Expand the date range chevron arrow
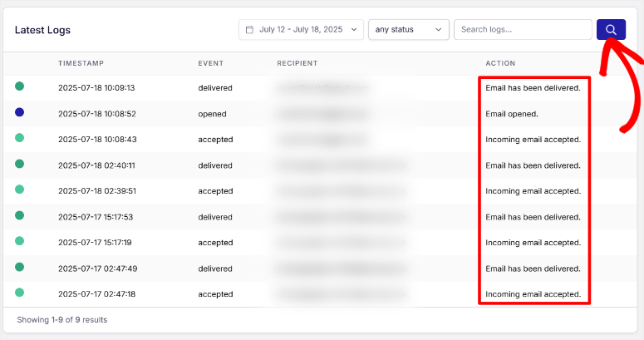Image resolution: width=644 pixels, height=340 pixels. (x=354, y=30)
